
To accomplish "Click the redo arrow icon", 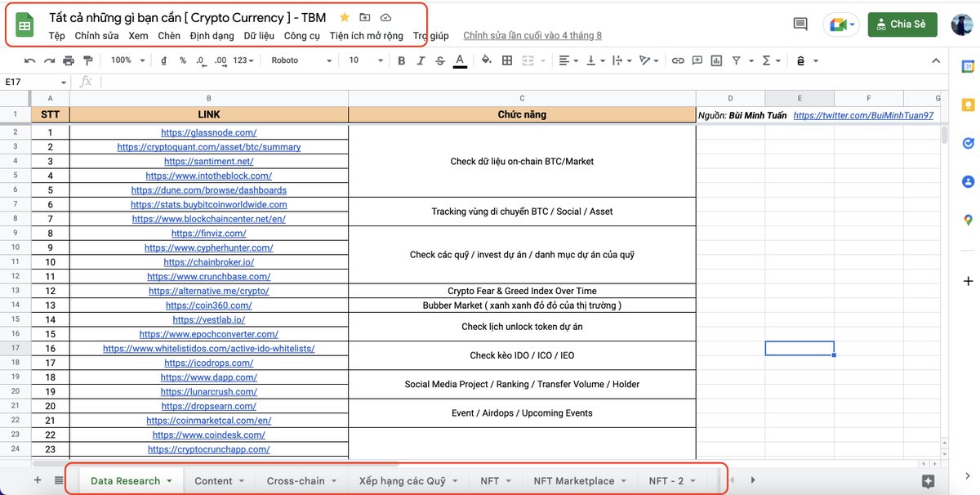I will (49, 60).
